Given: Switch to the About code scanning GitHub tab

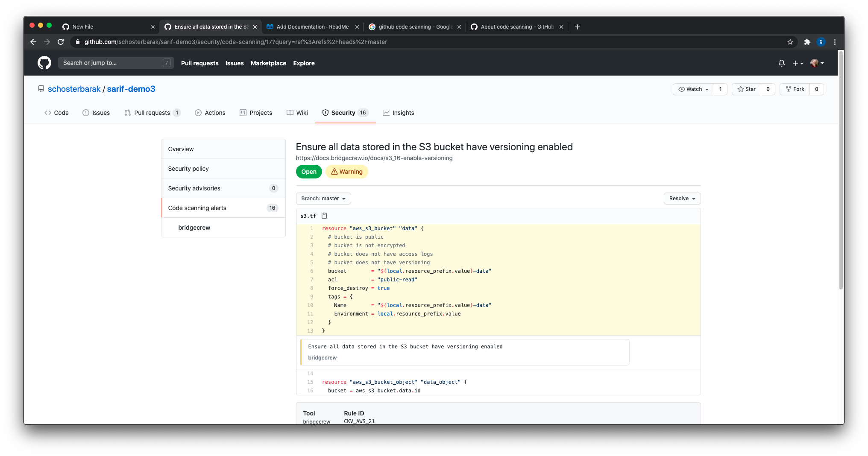Looking at the screenshot, I should (x=516, y=26).
